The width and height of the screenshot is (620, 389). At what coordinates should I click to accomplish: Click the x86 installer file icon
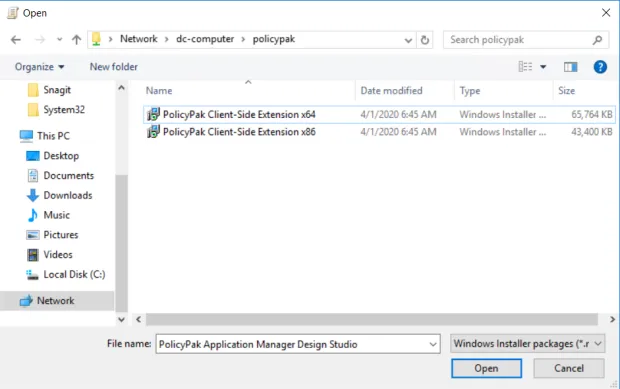click(153, 132)
